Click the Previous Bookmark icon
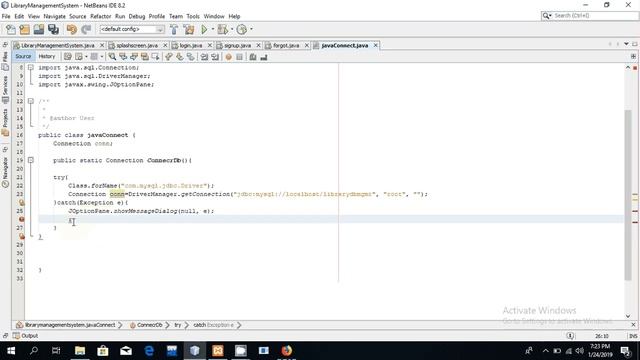The height and width of the screenshot is (360, 640). point(169,57)
